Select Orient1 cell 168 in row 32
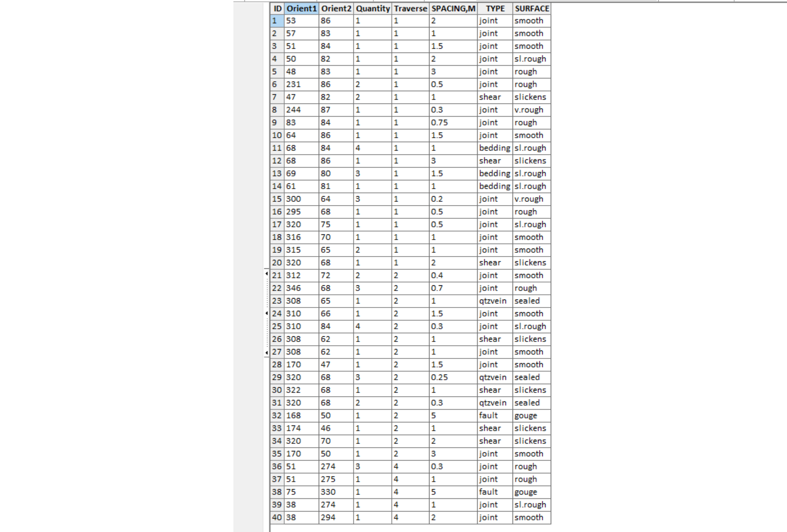The width and height of the screenshot is (787, 532). pos(301,416)
